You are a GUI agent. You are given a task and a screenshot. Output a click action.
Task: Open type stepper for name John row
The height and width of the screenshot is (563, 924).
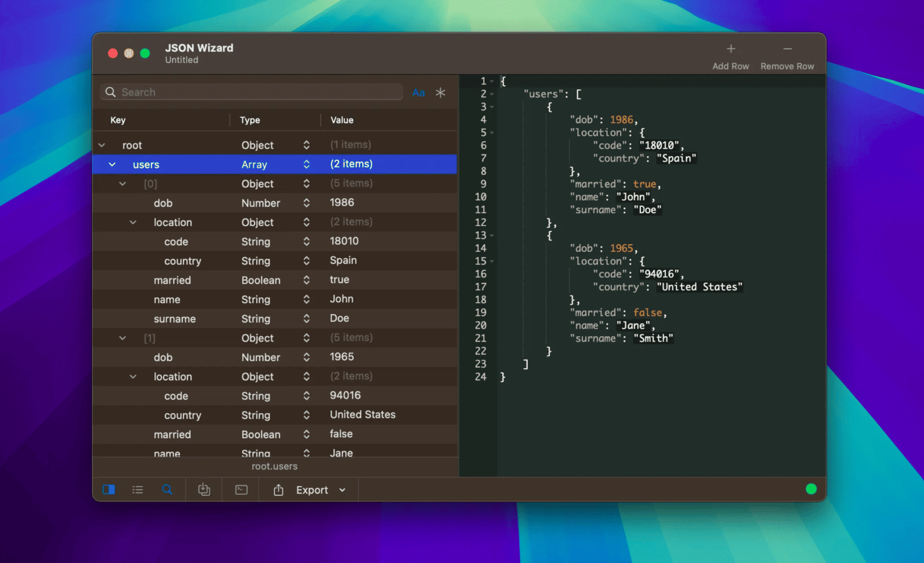click(x=306, y=299)
